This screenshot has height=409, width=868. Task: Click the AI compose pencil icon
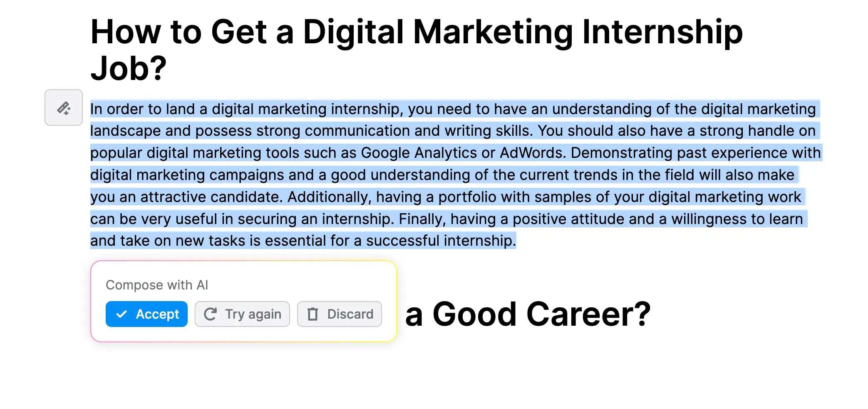point(64,108)
